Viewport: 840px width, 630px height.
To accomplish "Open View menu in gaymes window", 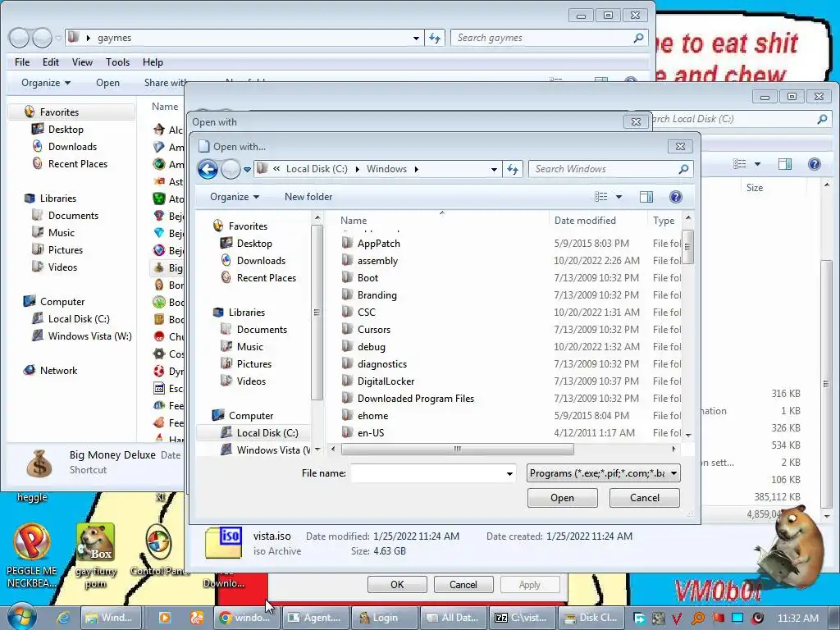I will [x=82, y=62].
